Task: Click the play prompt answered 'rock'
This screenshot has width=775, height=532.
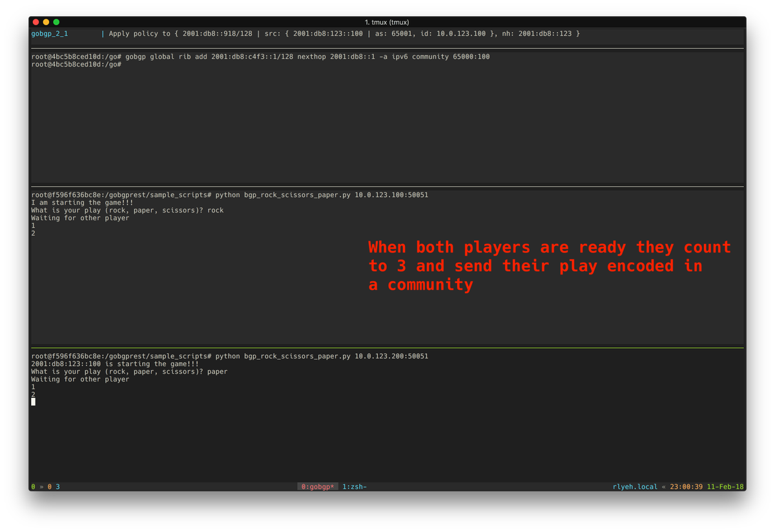Action: [127, 210]
